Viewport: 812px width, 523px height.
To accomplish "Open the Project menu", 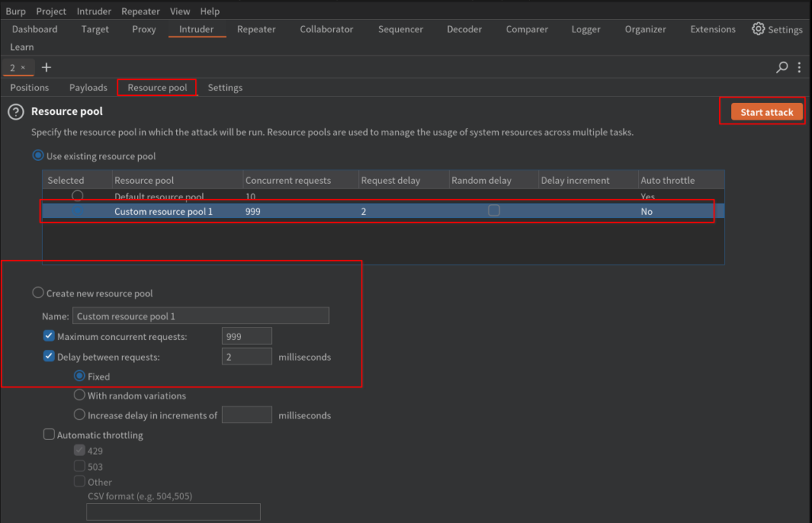I will pyautogui.click(x=51, y=11).
